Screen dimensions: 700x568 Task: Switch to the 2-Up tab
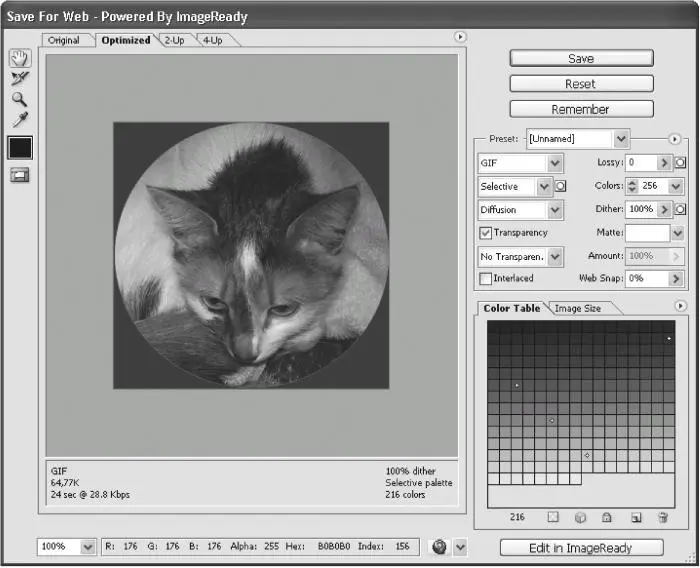coord(175,40)
